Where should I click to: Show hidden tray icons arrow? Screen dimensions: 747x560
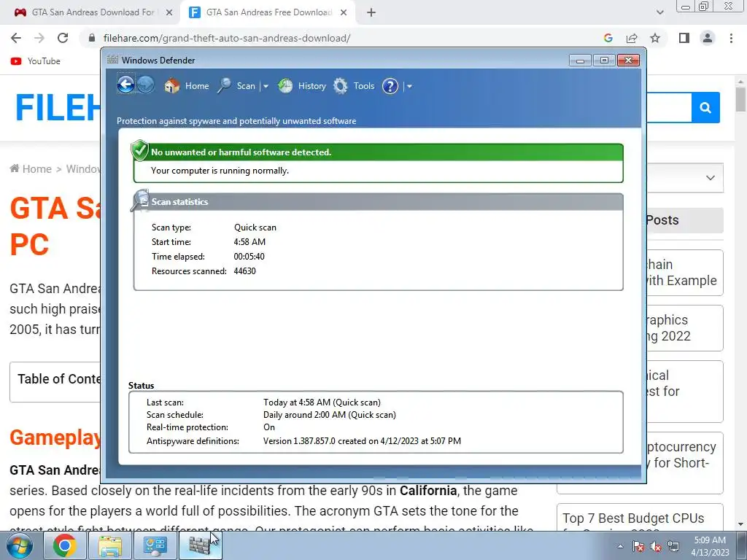[620, 546]
